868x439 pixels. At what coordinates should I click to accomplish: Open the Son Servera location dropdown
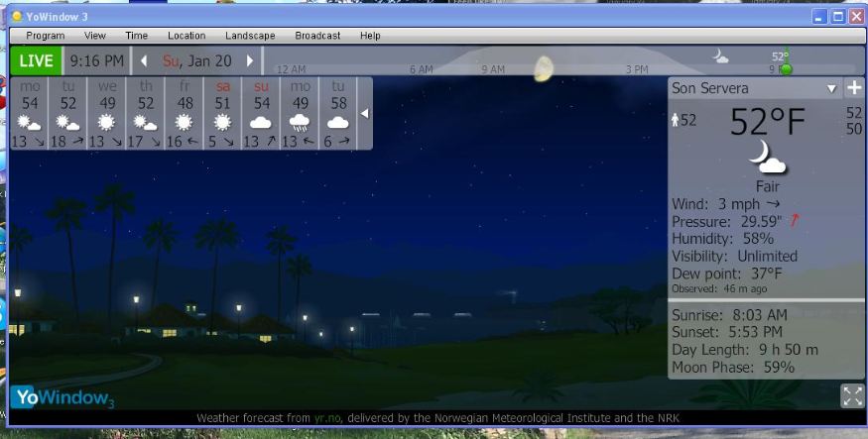[x=832, y=88]
